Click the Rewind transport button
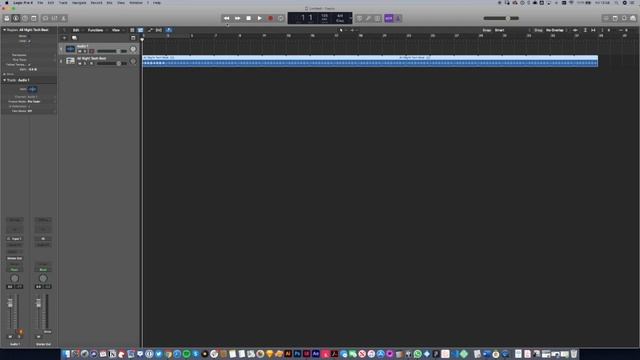Screen dimensions: 640x360 [227, 18]
